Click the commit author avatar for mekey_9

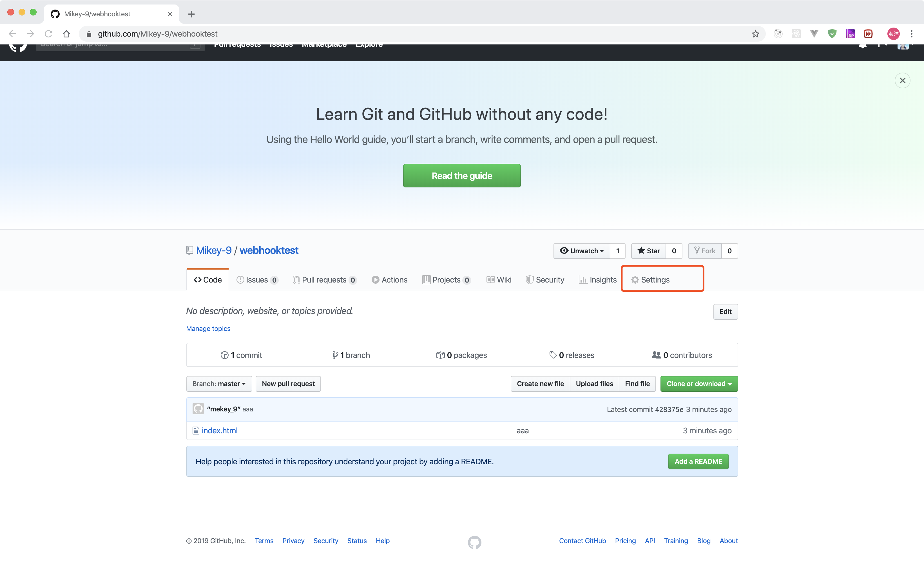click(198, 409)
